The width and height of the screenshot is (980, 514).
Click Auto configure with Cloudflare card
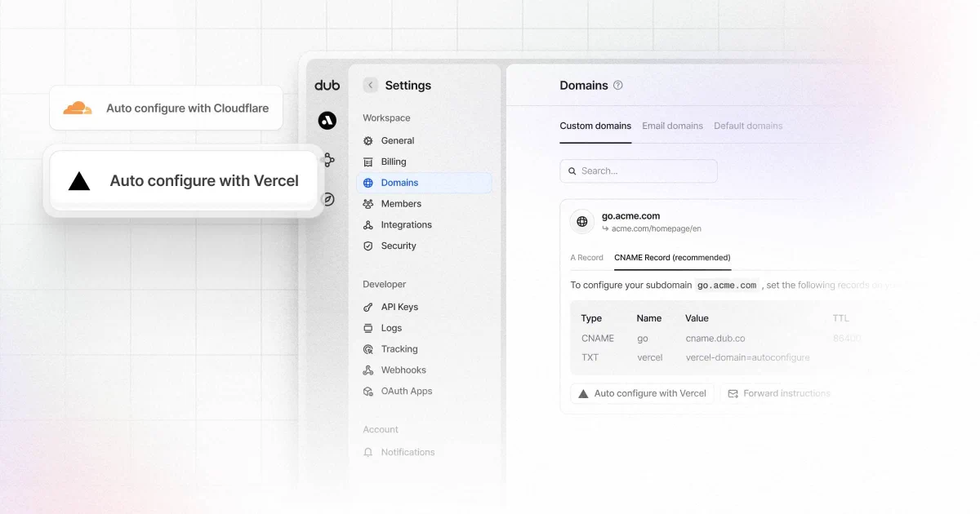[x=166, y=108]
